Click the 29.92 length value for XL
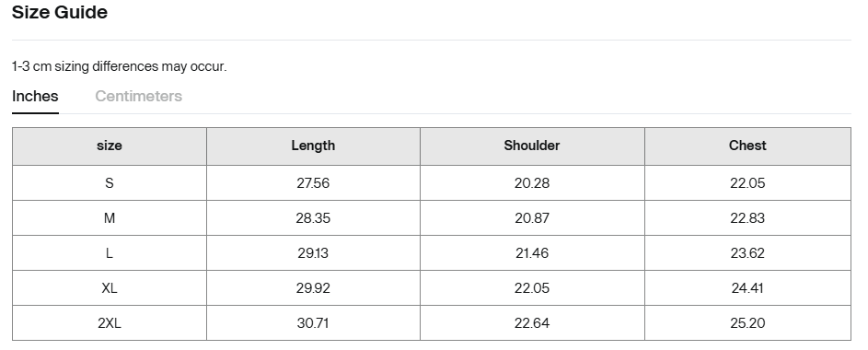 point(313,288)
